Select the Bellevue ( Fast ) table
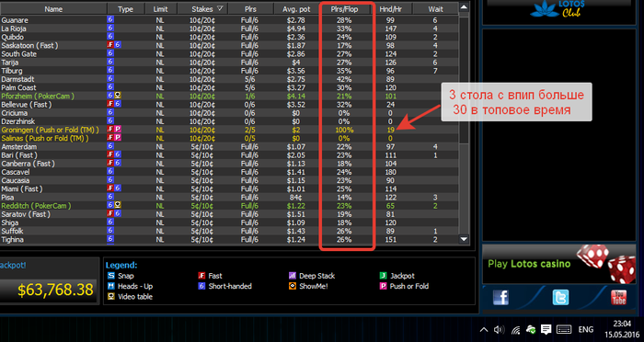644x342 pixels. click(229, 104)
